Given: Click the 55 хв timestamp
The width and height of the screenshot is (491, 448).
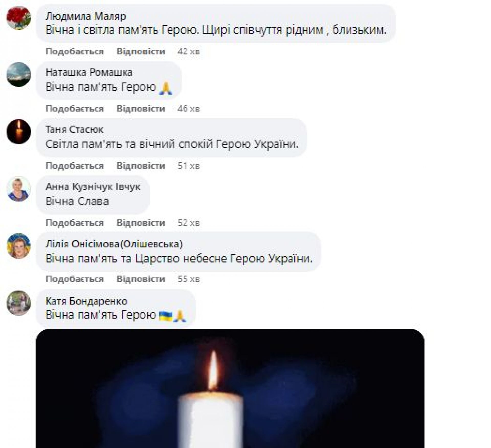Looking at the screenshot, I should point(188,279).
